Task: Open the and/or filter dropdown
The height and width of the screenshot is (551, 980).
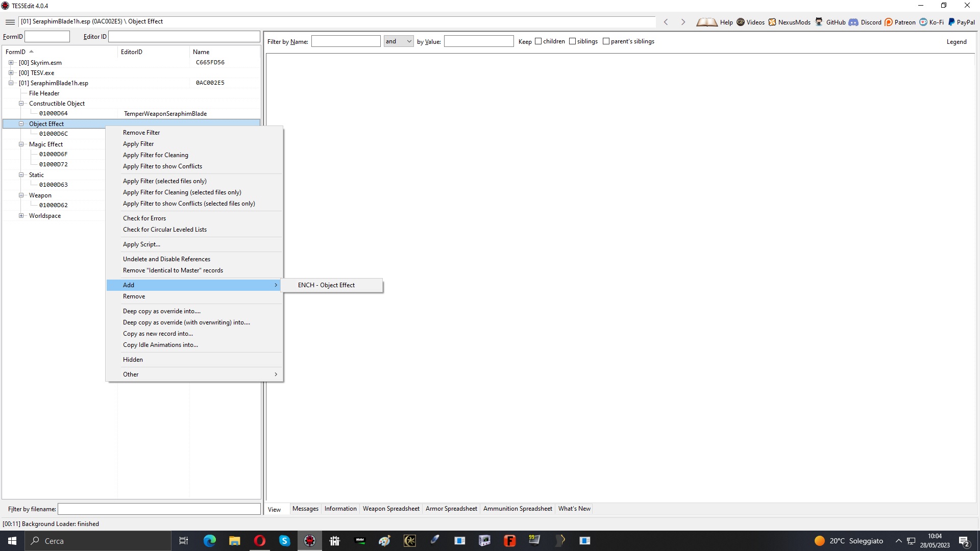Action: click(399, 41)
